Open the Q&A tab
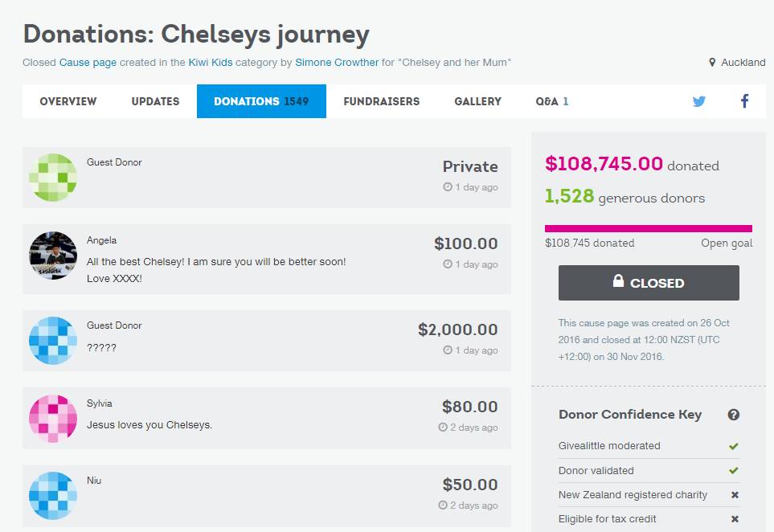Viewport: 774px width, 532px height. pos(552,101)
